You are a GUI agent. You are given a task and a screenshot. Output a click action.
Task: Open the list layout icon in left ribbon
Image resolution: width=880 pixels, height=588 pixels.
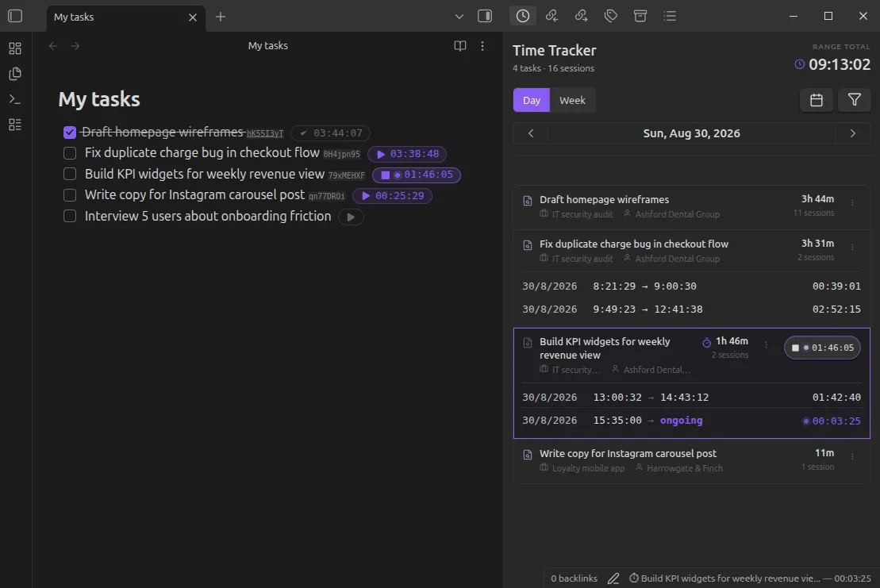(x=15, y=125)
